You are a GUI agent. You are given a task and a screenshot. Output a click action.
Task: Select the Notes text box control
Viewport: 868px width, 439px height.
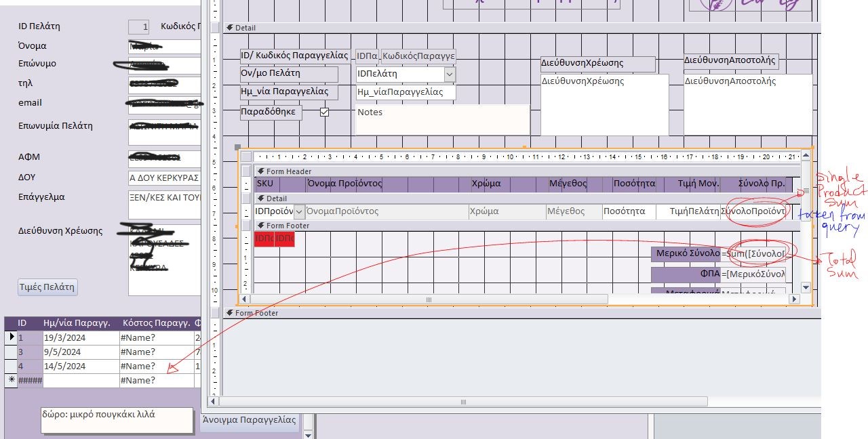[443, 119]
